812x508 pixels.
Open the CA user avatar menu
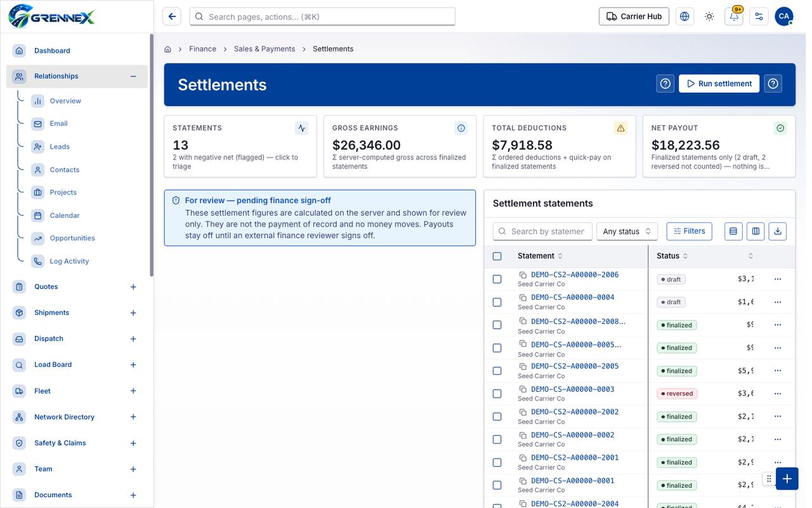(x=784, y=17)
